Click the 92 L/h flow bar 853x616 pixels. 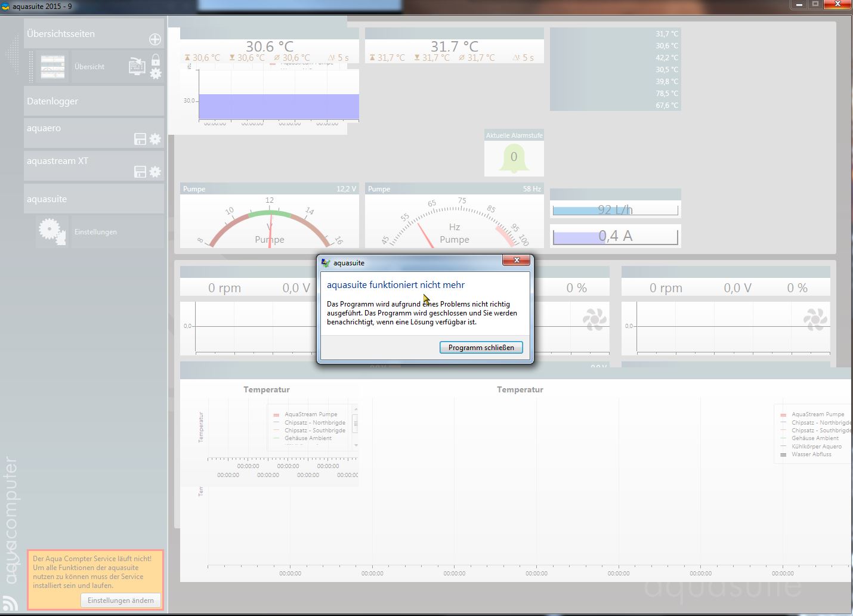click(615, 210)
